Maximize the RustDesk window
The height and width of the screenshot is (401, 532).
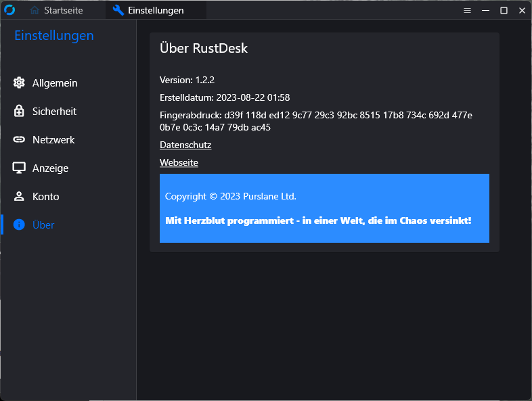[504, 11]
